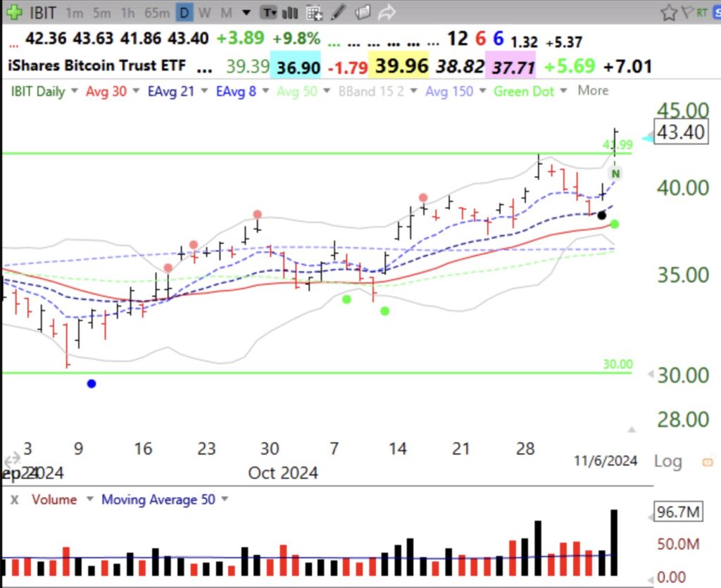Select the pencil annotation tool icon

(x=338, y=13)
